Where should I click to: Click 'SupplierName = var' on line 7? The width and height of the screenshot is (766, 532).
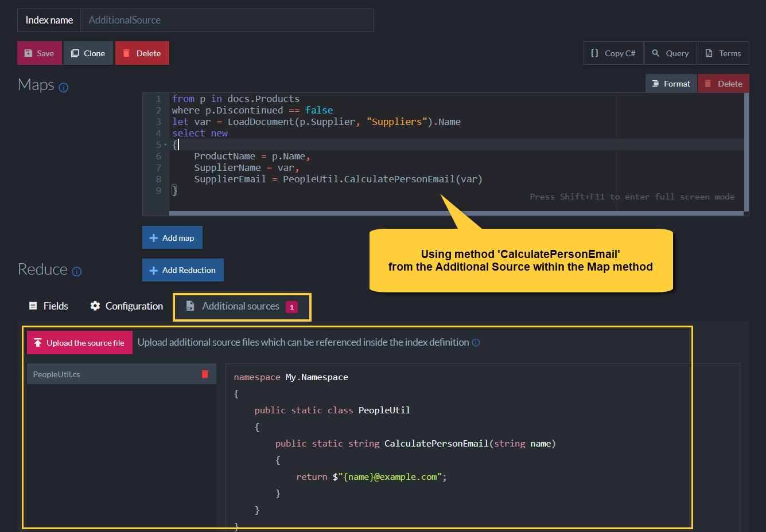point(247,167)
